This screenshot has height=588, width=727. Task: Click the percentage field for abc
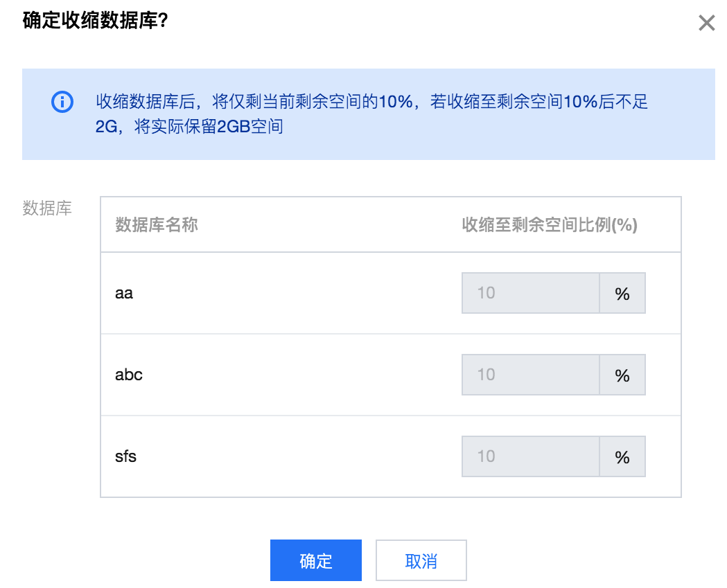[x=530, y=375]
